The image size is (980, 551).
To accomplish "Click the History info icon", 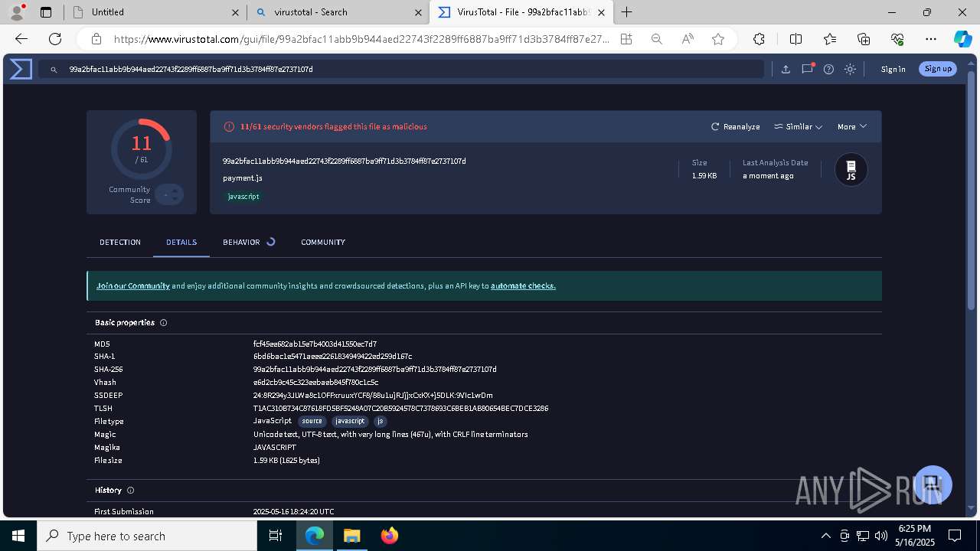I will [x=130, y=491].
